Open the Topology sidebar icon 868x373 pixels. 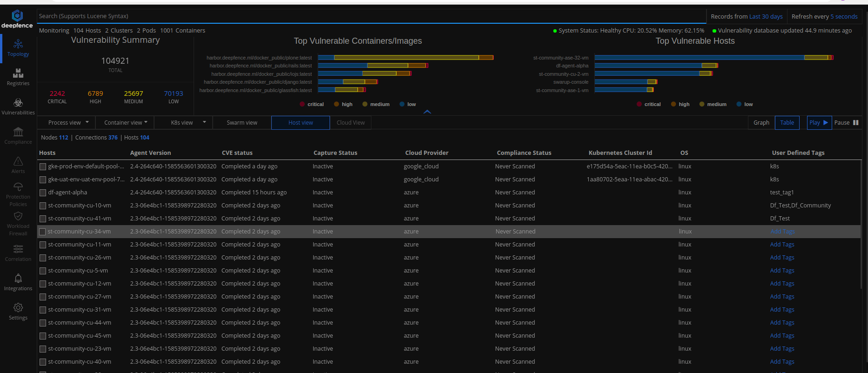[x=18, y=44]
